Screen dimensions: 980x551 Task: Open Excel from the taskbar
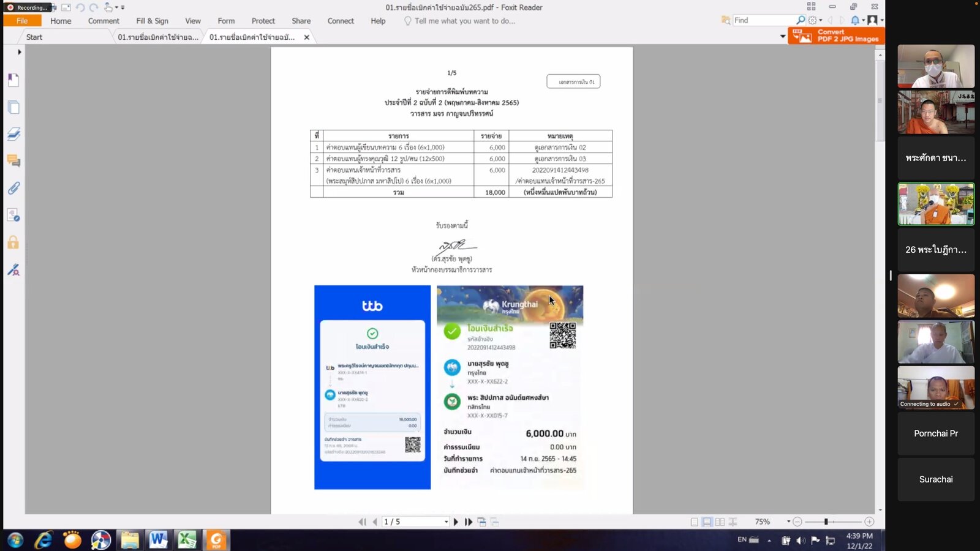pyautogui.click(x=187, y=540)
